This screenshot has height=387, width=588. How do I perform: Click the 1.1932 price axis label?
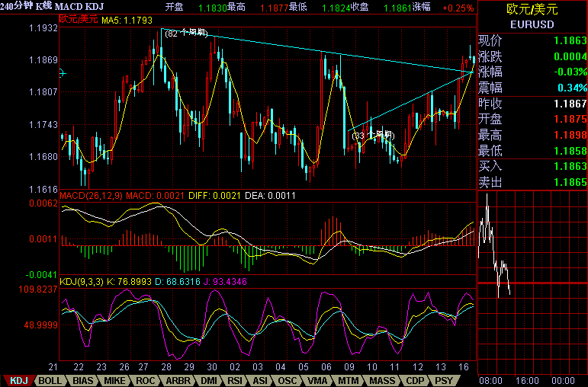point(43,28)
